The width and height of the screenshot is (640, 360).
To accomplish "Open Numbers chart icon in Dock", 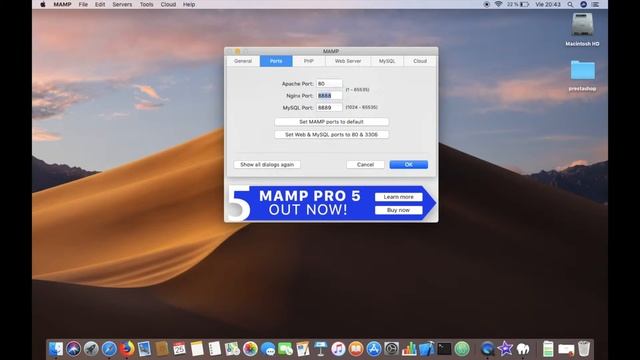I will [409, 349].
